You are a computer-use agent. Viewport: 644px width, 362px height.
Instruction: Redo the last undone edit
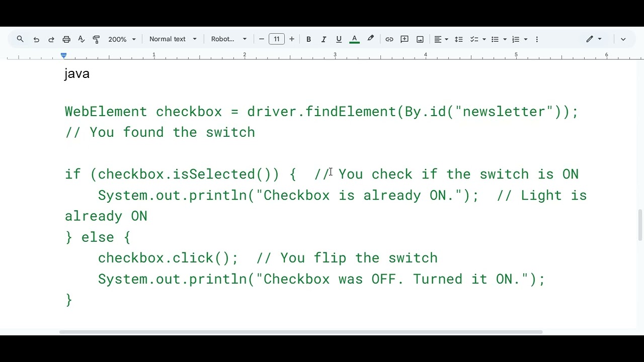click(x=51, y=39)
